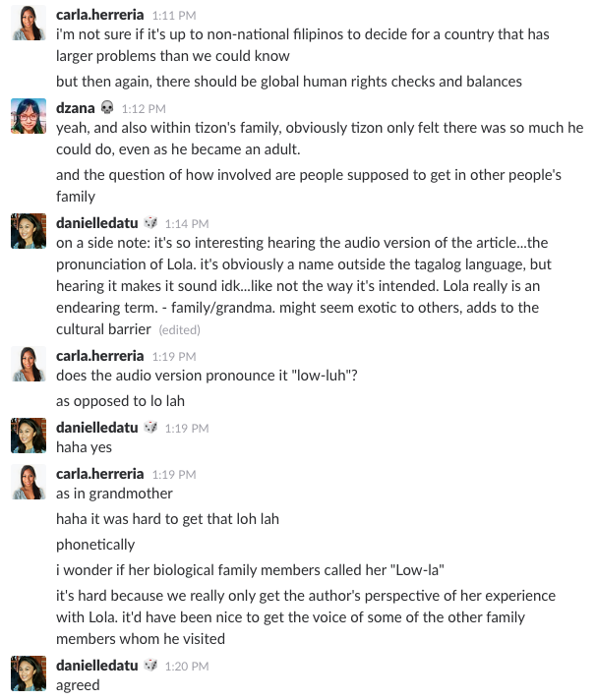This screenshot has height=700, width=596.
Task: Click danielledatu avatar beside 'haha yes'
Action: pos(29,436)
